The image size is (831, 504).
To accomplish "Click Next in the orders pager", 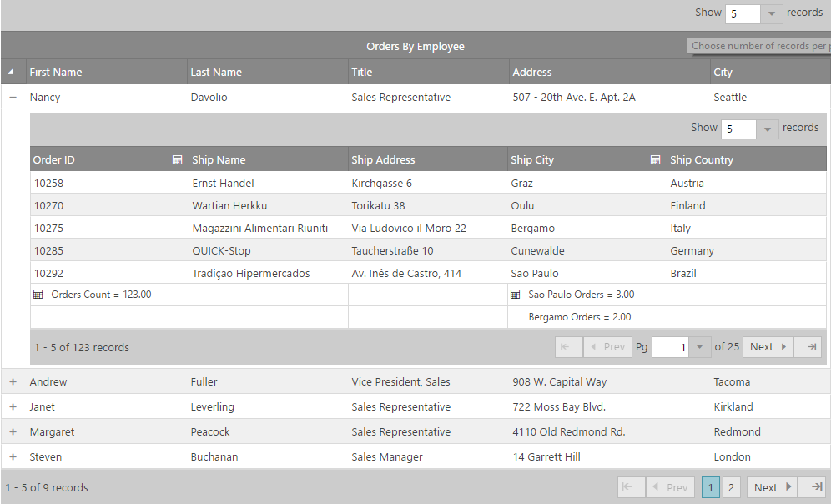I will [768, 347].
